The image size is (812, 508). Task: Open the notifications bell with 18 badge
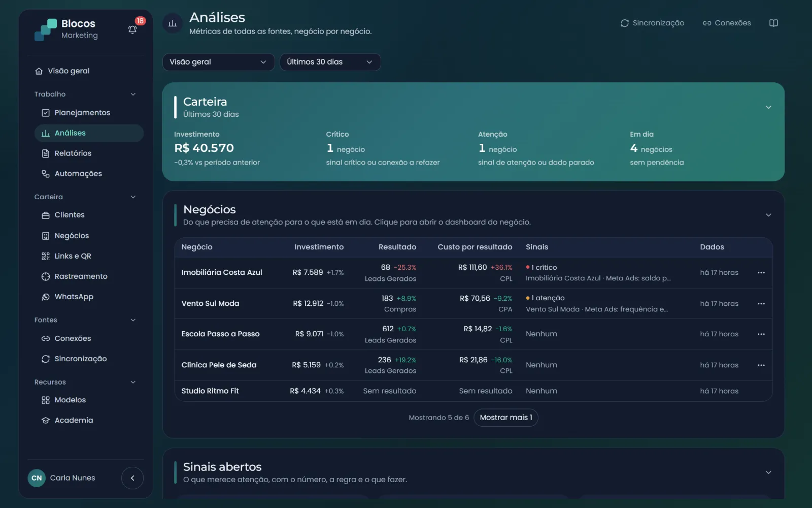(132, 29)
